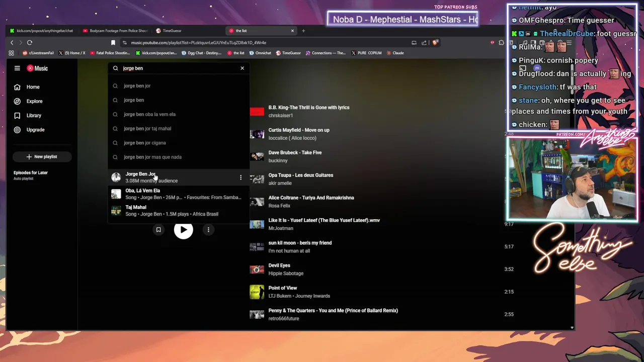This screenshot has height=362, width=644.
Task: Open the YouTube Music hamburger menu
Action: [17, 68]
